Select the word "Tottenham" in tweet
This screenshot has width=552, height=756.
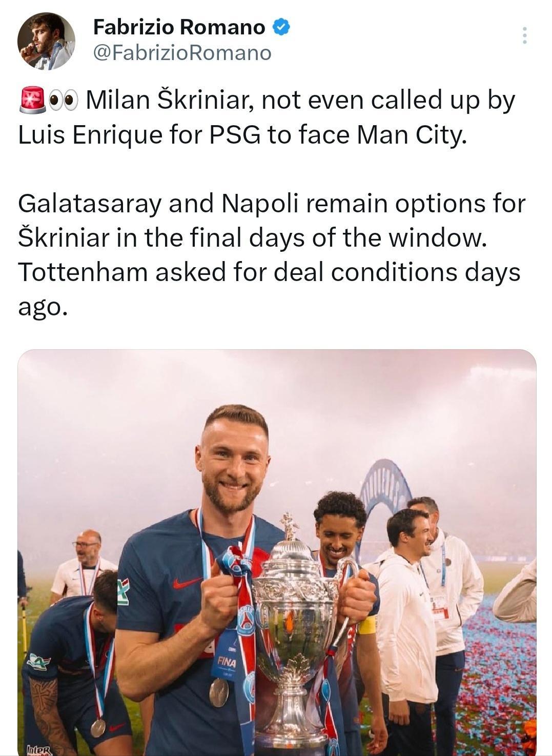(x=83, y=272)
